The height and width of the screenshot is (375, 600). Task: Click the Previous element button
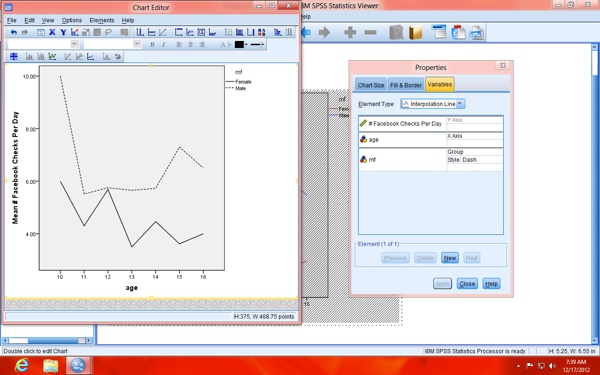395,258
